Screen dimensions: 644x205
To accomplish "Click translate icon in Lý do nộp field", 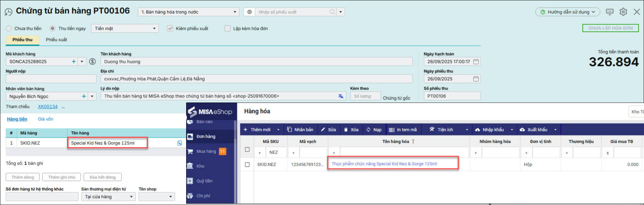I will coord(341,96).
